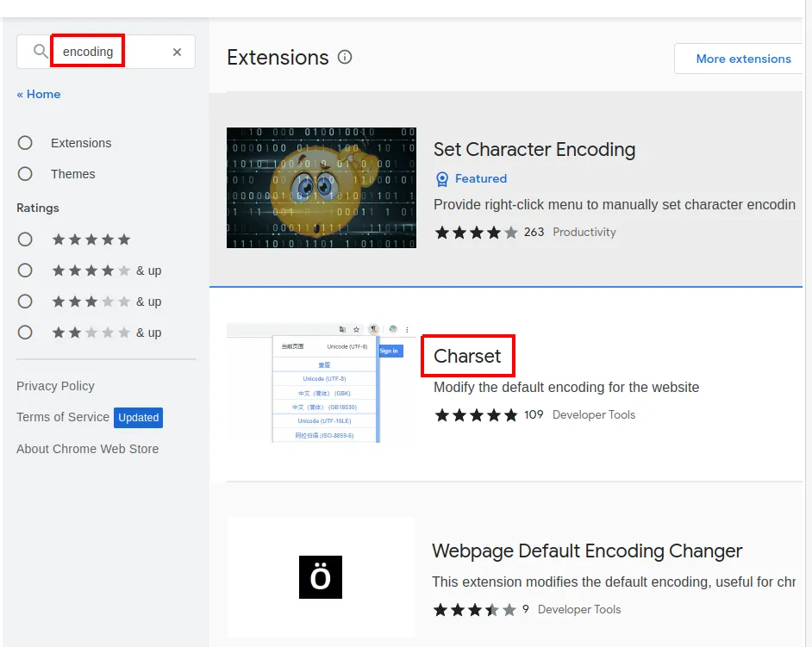Choose the five-star rating filter
Screen dimensions: 812x647
click(25, 240)
